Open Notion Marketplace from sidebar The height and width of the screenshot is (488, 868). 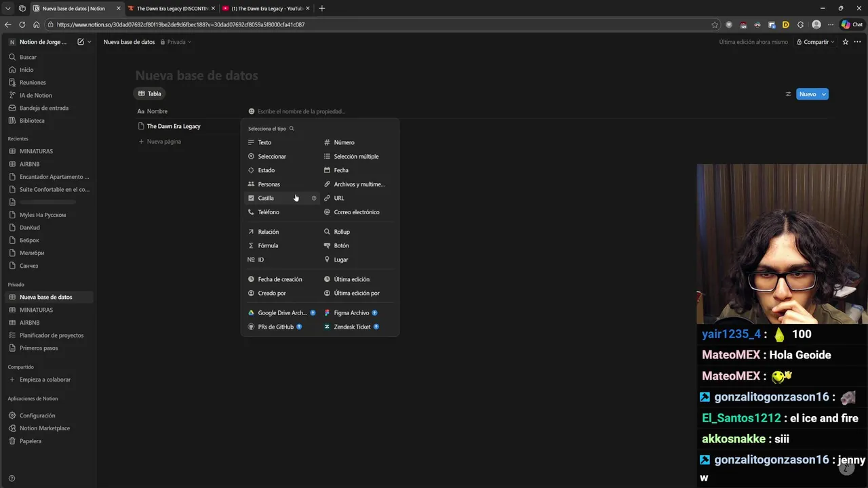click(x=44, y=428)
